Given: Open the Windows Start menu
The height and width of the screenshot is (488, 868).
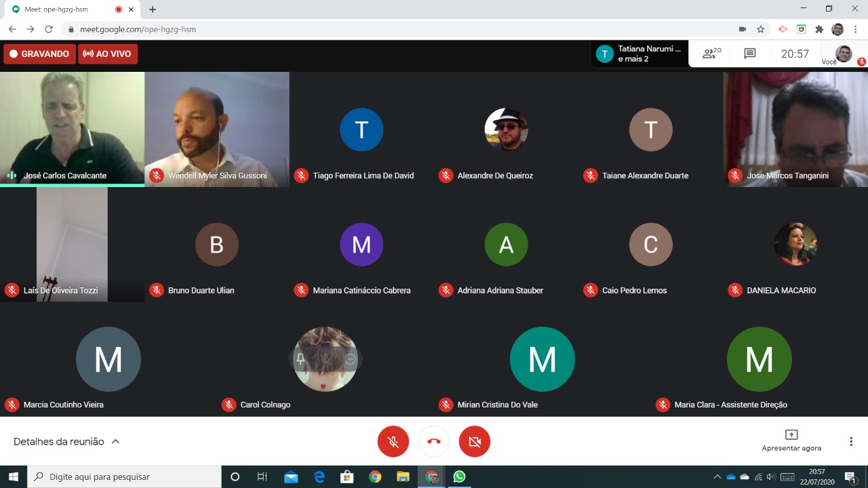Looking at the screenshot, I should (x=14, y=476).
